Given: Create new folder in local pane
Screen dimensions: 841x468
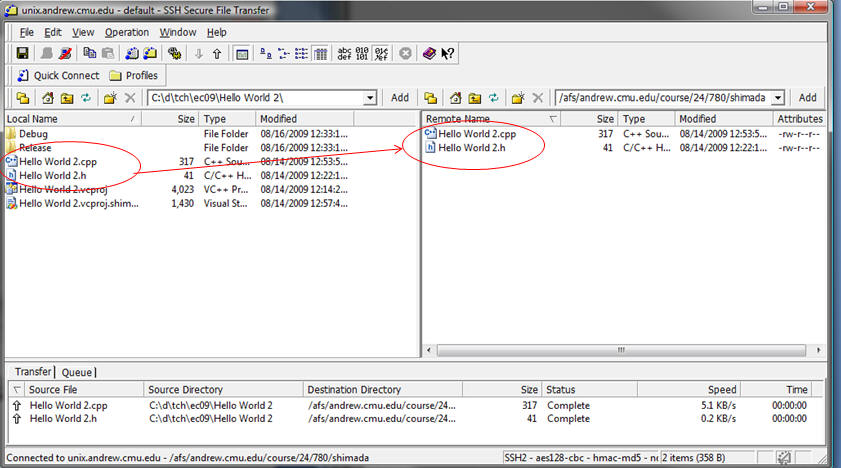Looking at the screenshot, I should (110, 98).
